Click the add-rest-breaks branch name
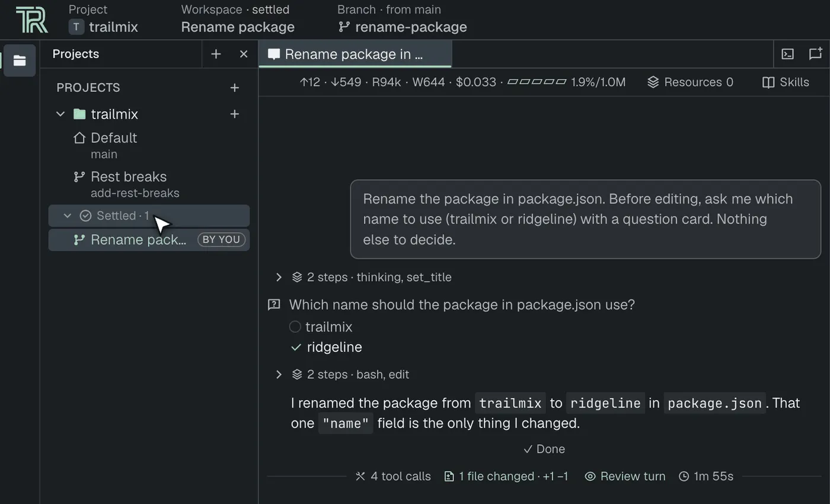The width and height of the screenshot is (830, 504). pos(135,193)
